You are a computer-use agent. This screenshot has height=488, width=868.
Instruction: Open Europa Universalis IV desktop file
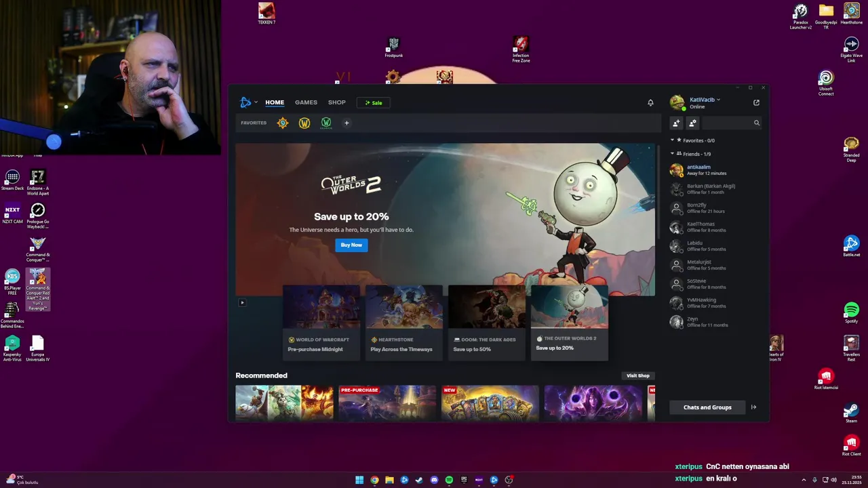38,348
